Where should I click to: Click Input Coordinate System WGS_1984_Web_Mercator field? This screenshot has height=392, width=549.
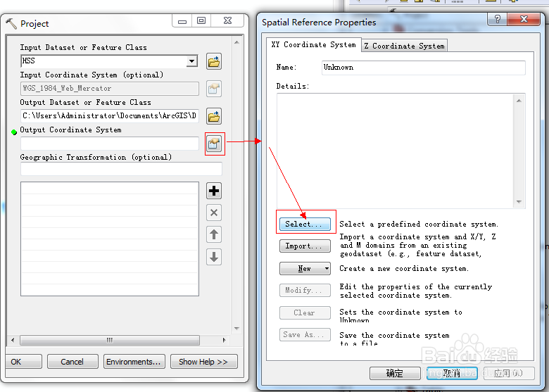tap(110, 89)
